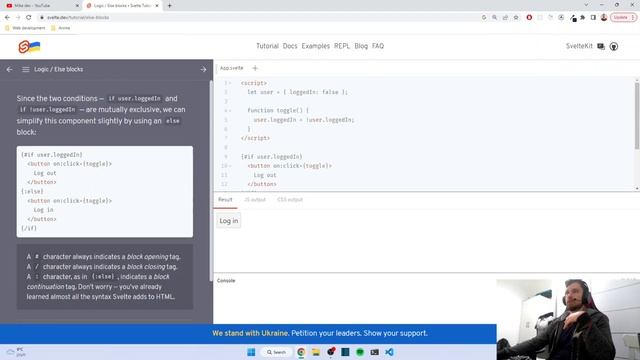
Task: Switch to the CSS output tab
Action: tap(290, 200)
